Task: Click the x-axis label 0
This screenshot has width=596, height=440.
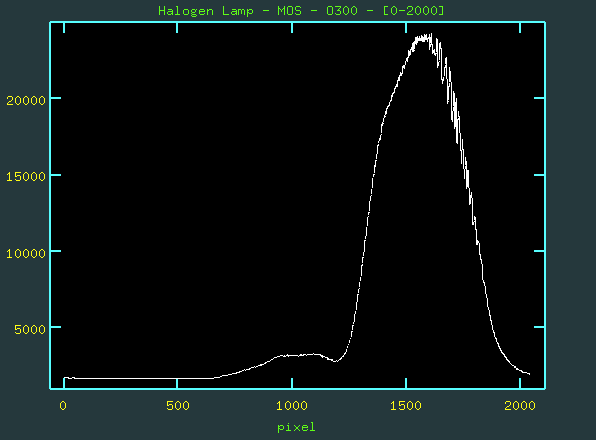Action: (x=63, y=406)
